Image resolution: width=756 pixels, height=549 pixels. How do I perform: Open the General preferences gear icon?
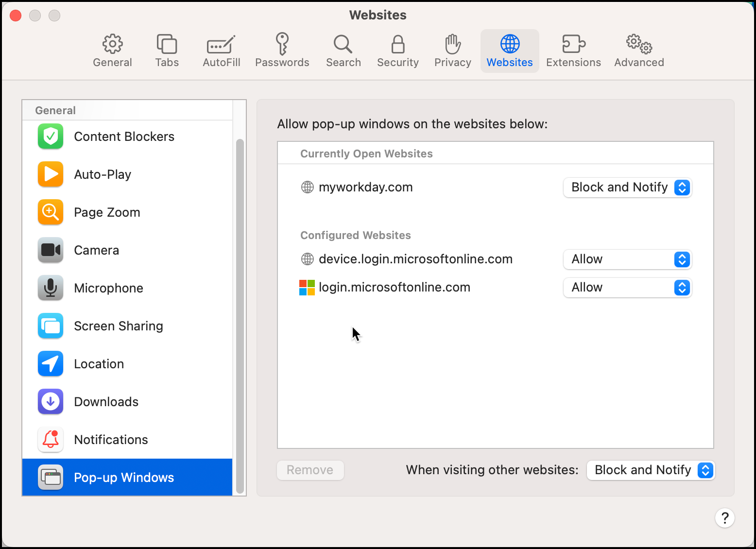pyautogui.click(x=112, y=44)
